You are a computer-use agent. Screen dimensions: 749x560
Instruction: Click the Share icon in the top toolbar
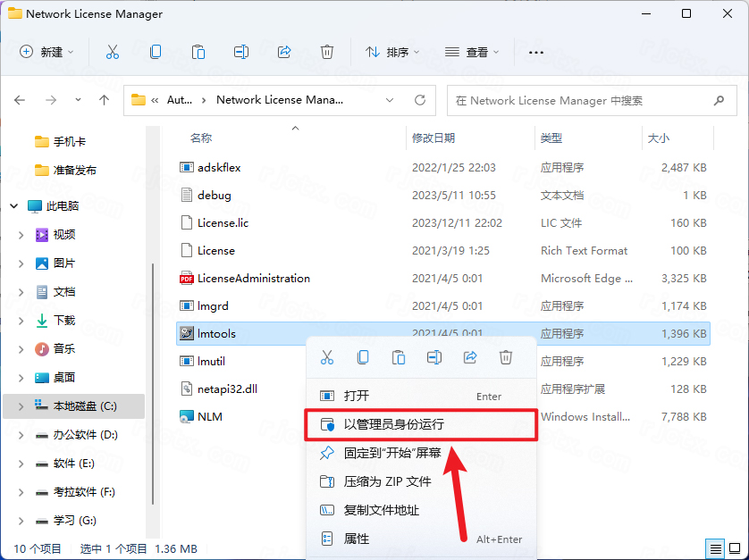pyautogui.click(x=284, y=52)
